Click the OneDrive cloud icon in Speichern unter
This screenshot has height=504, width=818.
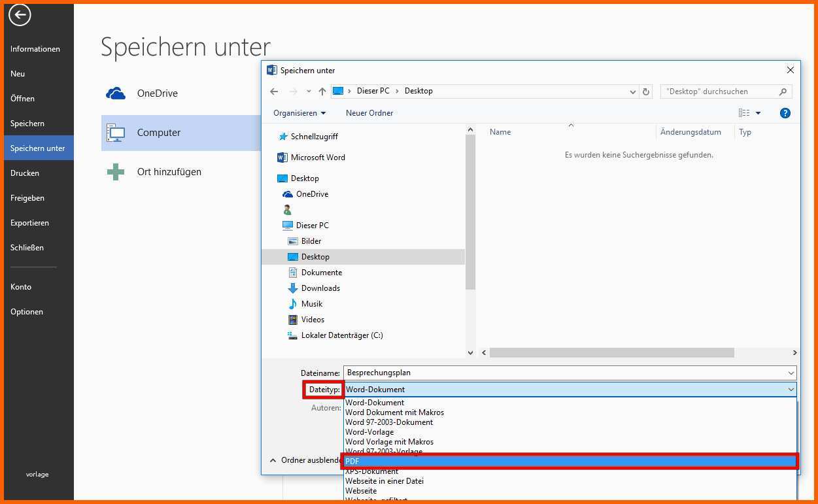(x=116, y=93)
